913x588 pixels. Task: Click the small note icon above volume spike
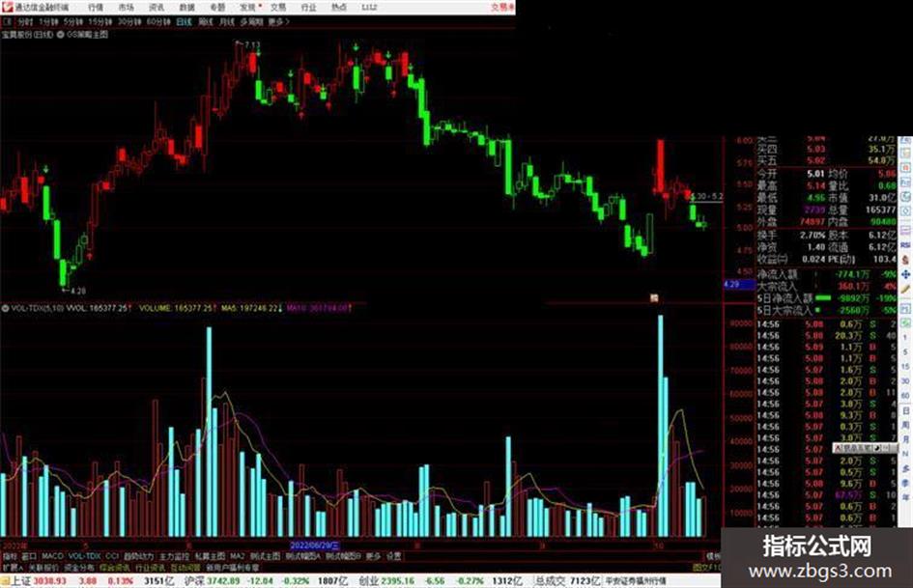(x=654, y=298)
